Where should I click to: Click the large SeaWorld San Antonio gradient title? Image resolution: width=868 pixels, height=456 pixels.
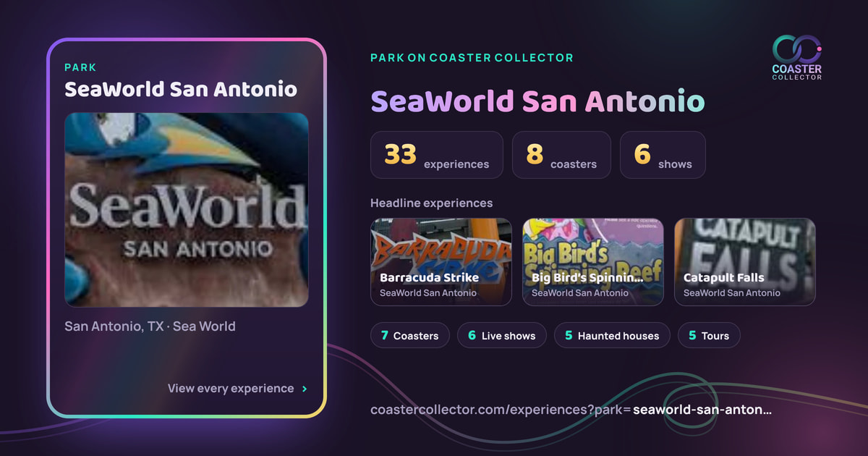537,101
